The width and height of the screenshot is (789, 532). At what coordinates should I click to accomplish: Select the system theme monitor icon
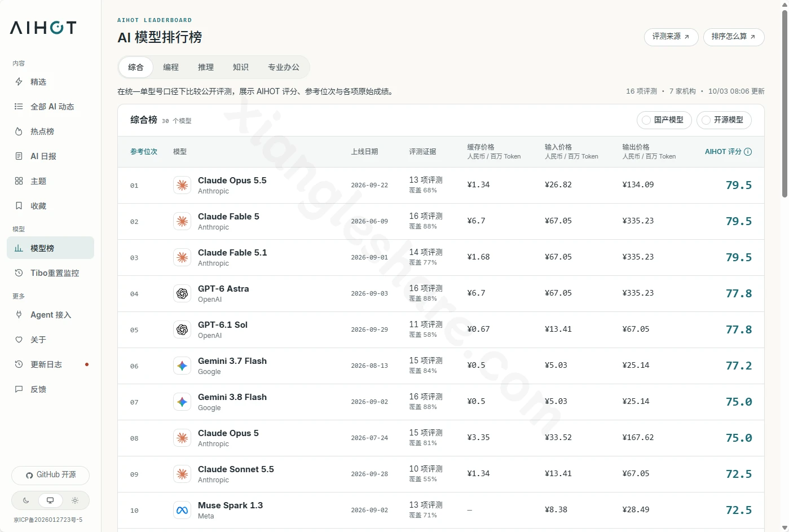(x=50, y=500)
